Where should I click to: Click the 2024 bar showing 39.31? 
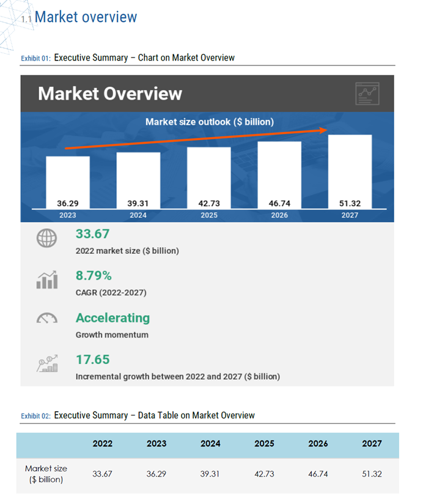pos(138,180)
